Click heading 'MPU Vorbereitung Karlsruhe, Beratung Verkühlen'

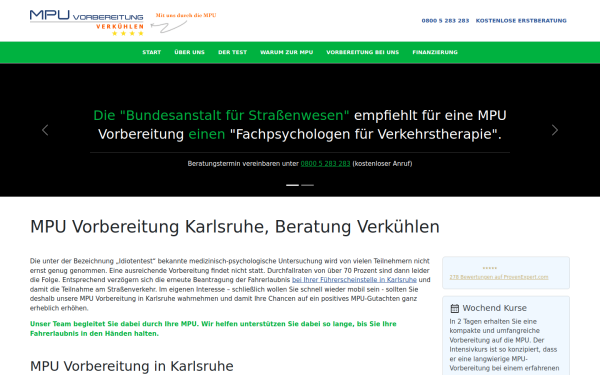[235, 227]
